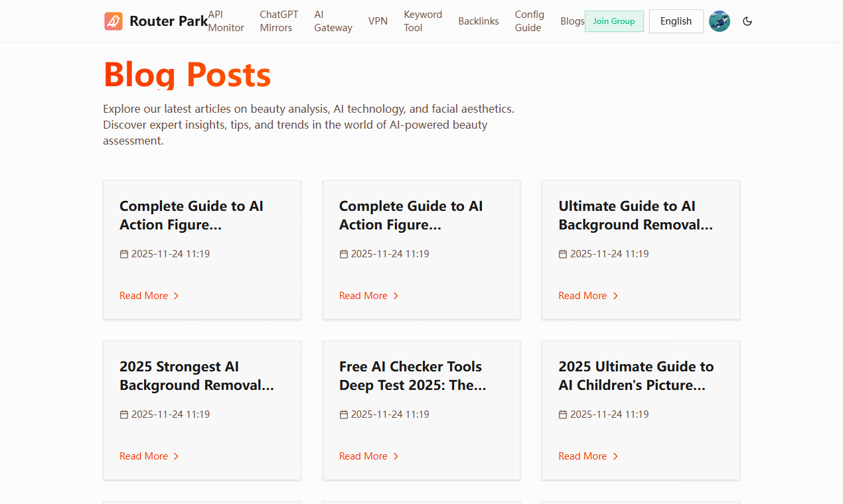Click calendar icon on Ultimate Guide Background Removal card
This screenshot has width=843, height=504.
(563, 254)
